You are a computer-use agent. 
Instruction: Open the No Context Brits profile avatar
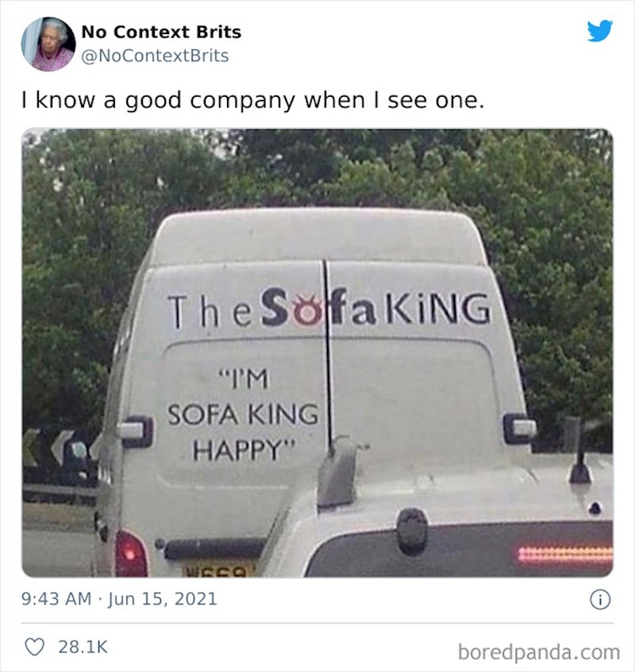coord(48,44)
